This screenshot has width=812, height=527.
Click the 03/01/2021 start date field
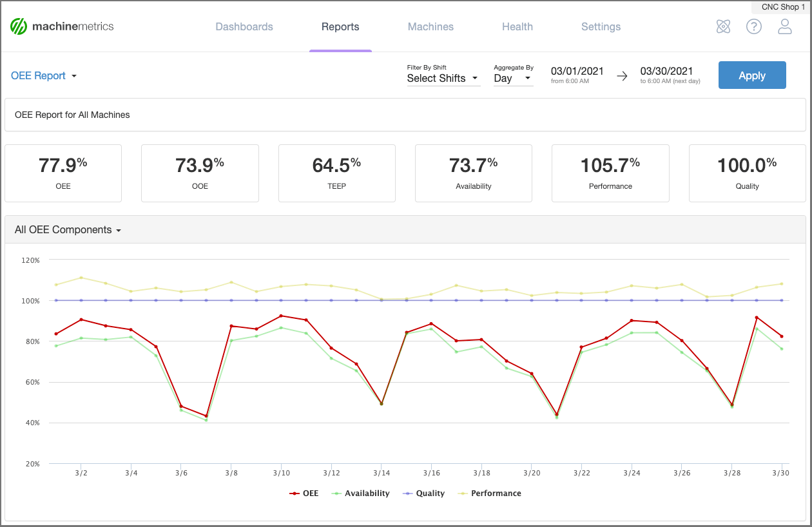pos(578,71)
